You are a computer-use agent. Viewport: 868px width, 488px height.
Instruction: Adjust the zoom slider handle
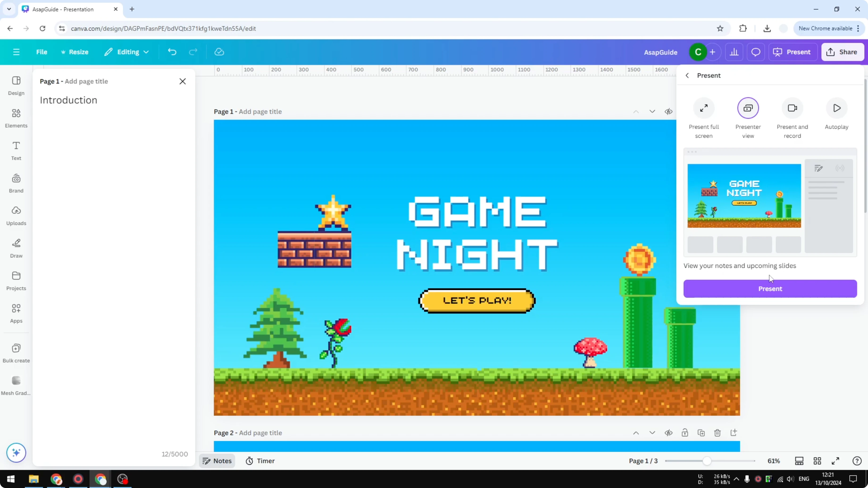point(707,461)
